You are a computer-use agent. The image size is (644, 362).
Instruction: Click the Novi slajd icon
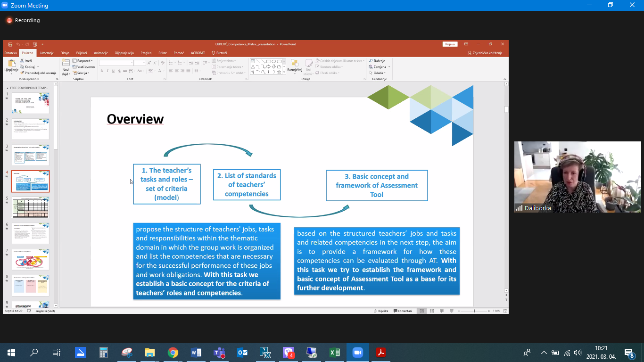coord(66,63)
